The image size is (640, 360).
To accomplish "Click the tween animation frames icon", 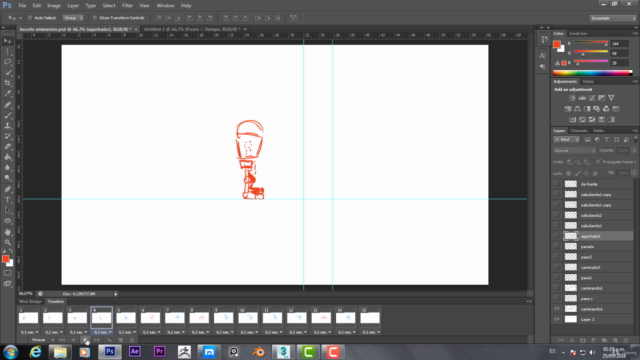I will [109, 340].
